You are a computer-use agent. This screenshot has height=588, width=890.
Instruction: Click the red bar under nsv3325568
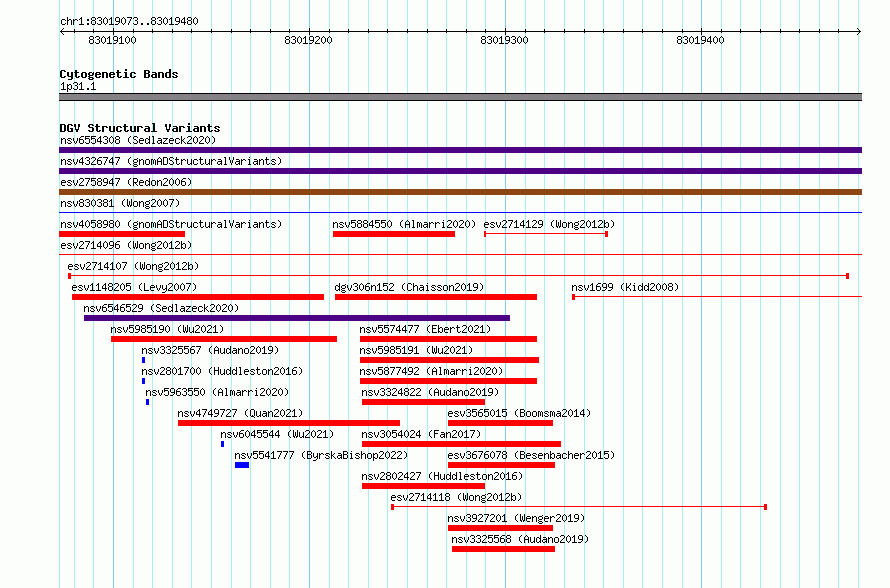(x=503, y=549)
